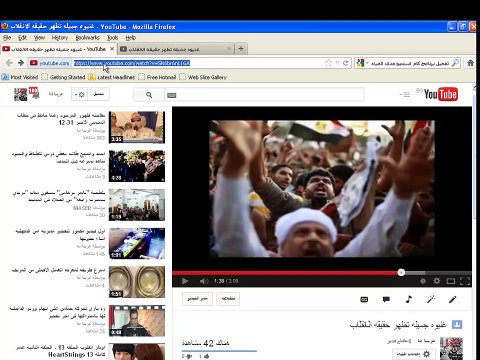Open the Google search engine selector

(362, 63)
